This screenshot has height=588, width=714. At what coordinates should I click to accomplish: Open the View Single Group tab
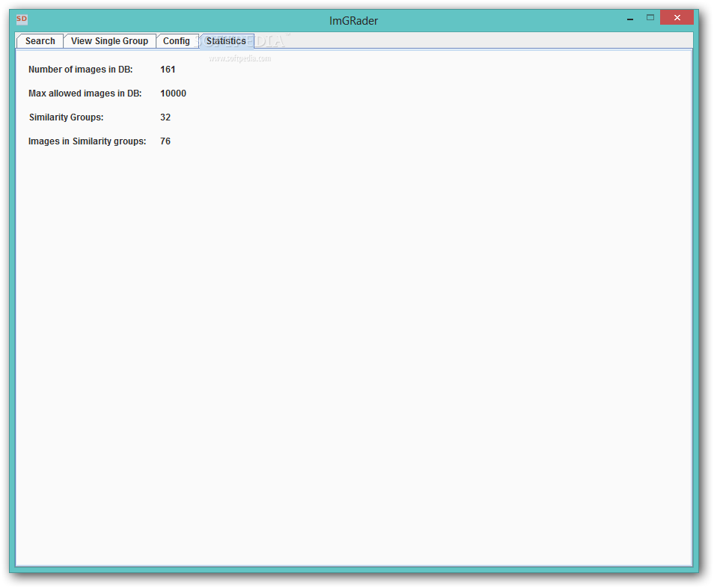pos(109,41)
